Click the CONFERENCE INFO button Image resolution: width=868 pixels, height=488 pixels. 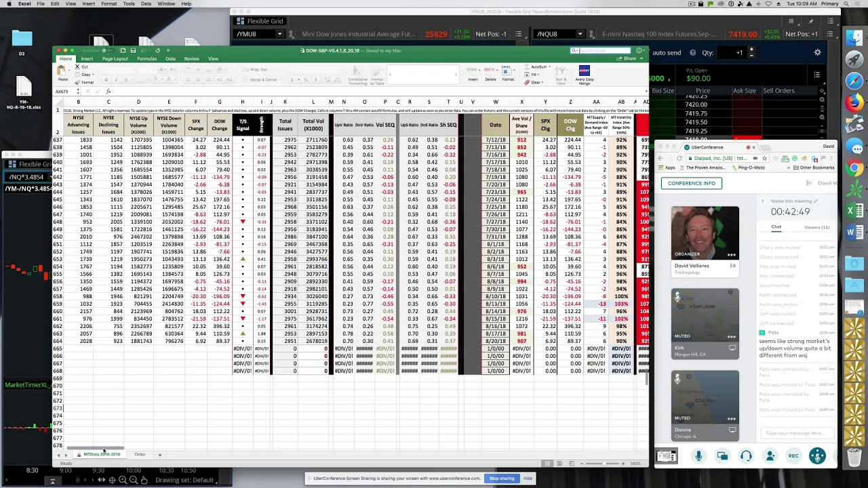[691, 183]
